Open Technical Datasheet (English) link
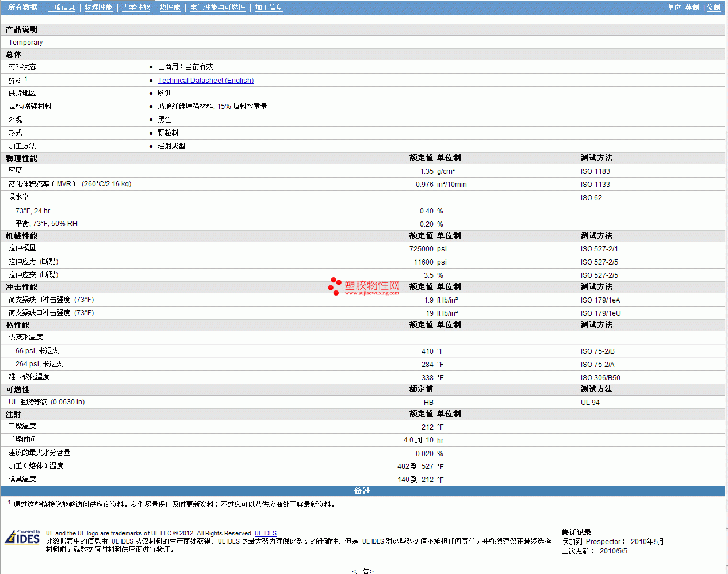 pos(206,81)
